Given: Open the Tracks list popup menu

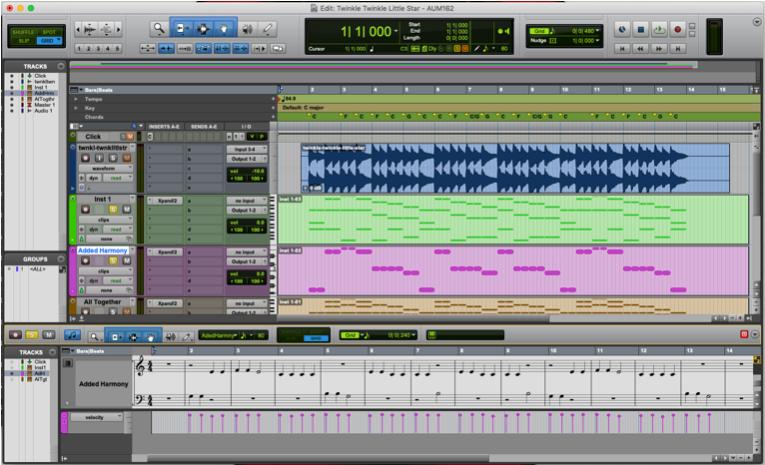Looking at the screenshot, I should coord(61,66).
